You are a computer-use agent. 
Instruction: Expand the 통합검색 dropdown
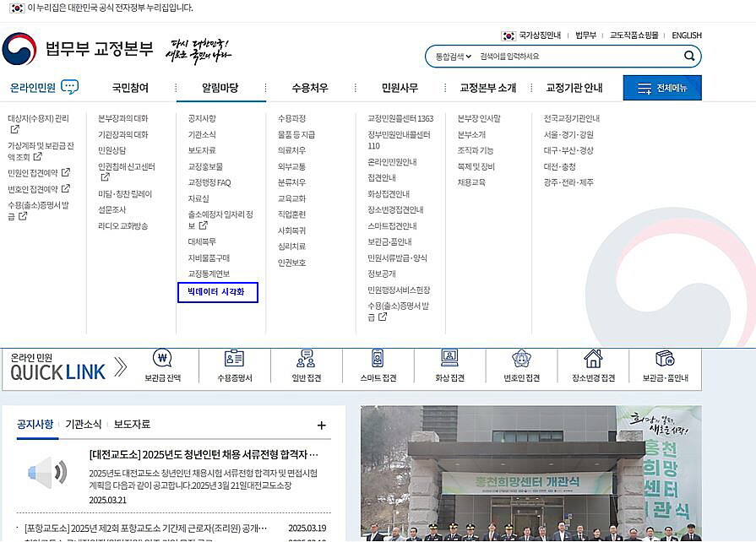(454, 57)
